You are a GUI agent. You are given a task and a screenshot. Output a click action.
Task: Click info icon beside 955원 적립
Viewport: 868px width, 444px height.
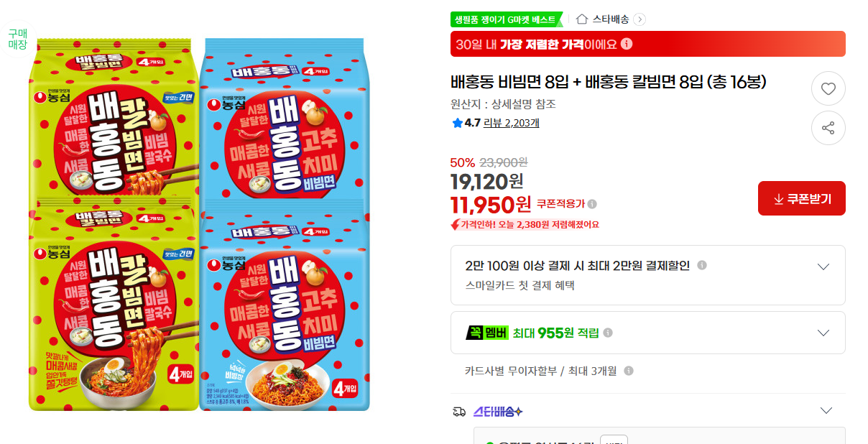point(608,333)
